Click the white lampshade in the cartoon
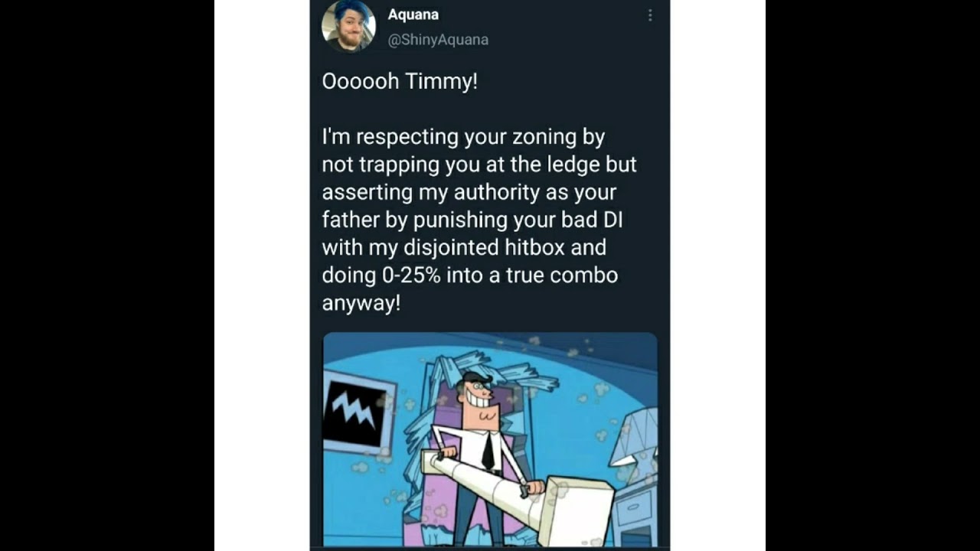Viewport: 980px width, 551px height. click(x=635, y=438)
